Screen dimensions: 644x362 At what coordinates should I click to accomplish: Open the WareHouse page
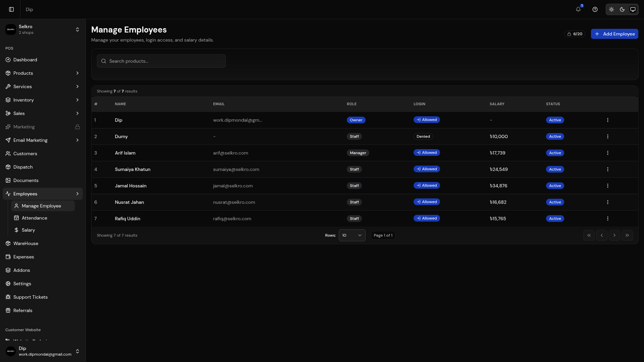click(43, 243)
